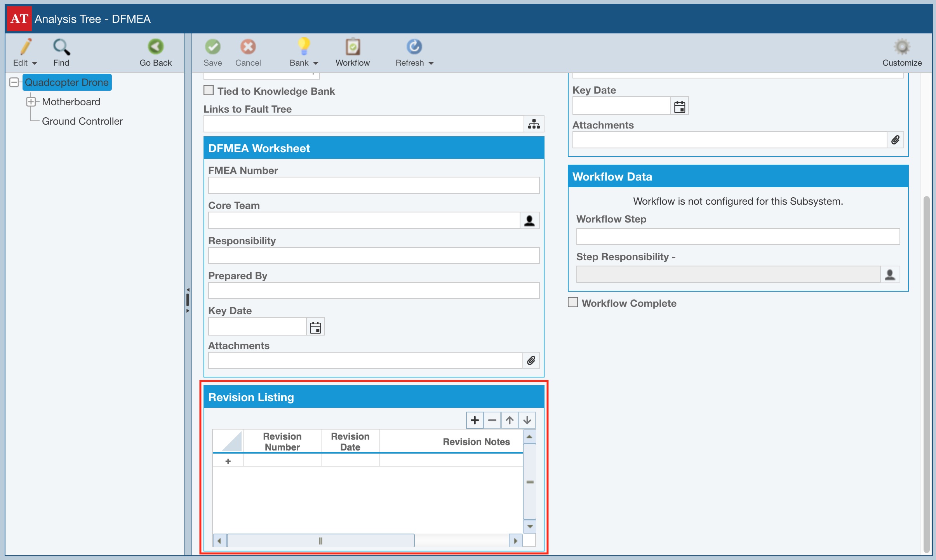Add row with Revision Listing plus button
Image resolution: width=936 pixels, height=560 pixels.
(x=475, y=420)
